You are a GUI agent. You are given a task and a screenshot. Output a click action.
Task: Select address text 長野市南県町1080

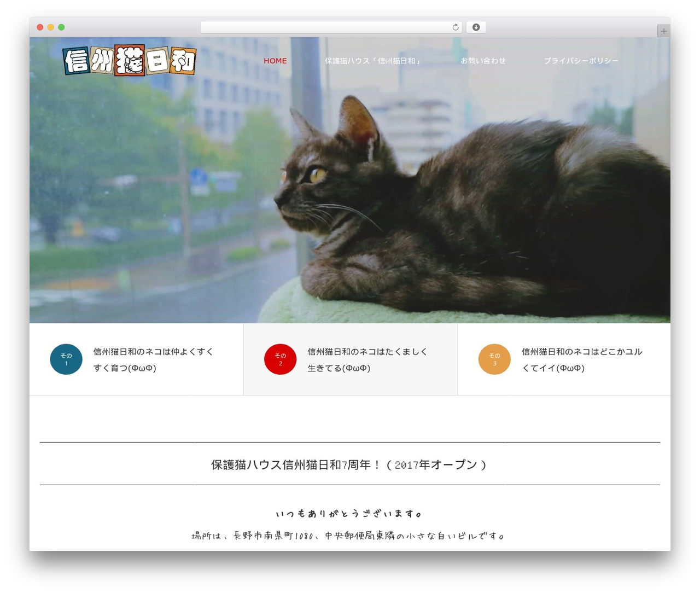coord(273,536)
